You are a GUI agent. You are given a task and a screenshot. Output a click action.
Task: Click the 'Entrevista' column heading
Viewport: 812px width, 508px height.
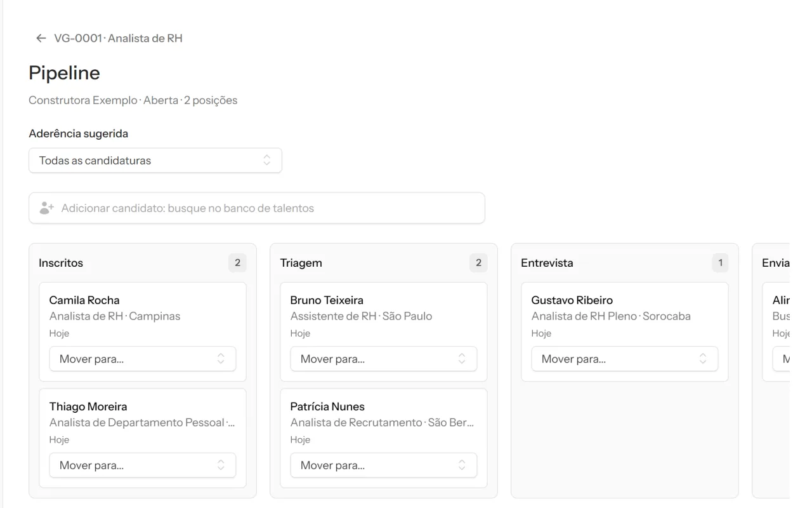click(x=547, y=263)
